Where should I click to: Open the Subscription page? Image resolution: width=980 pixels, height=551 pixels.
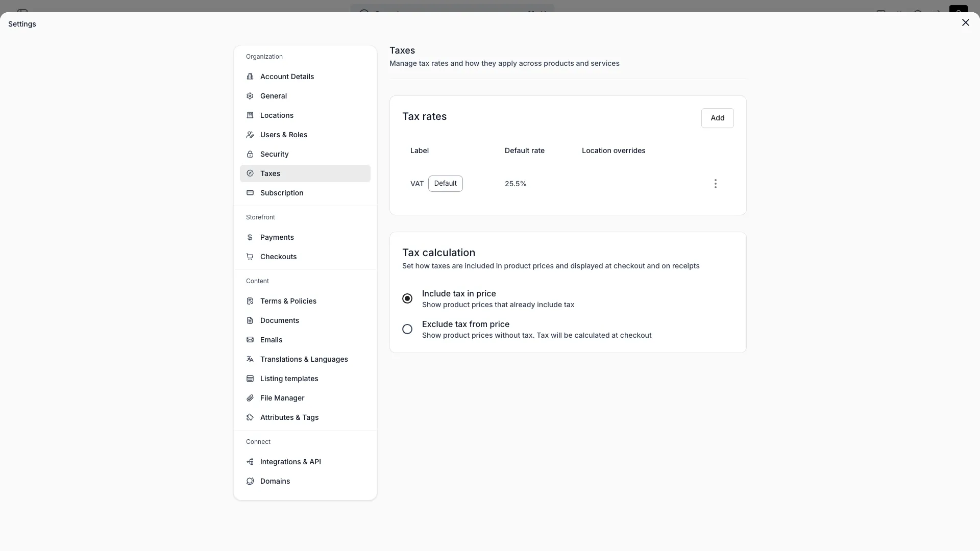(x=305, y=193)
